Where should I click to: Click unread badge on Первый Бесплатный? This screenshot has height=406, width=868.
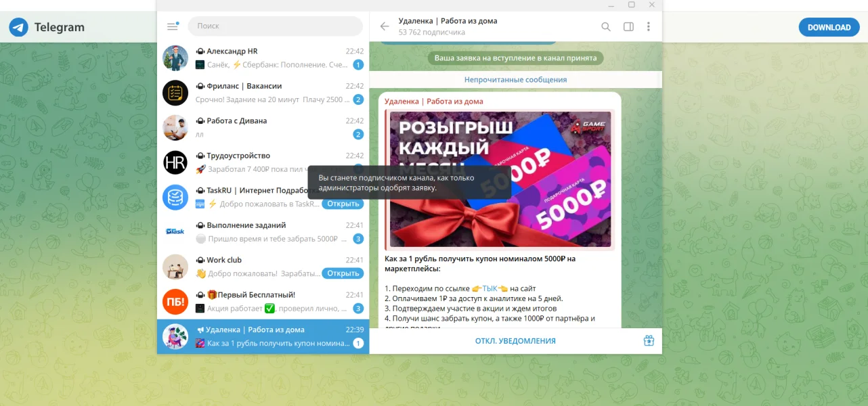[x=358, y=309]
